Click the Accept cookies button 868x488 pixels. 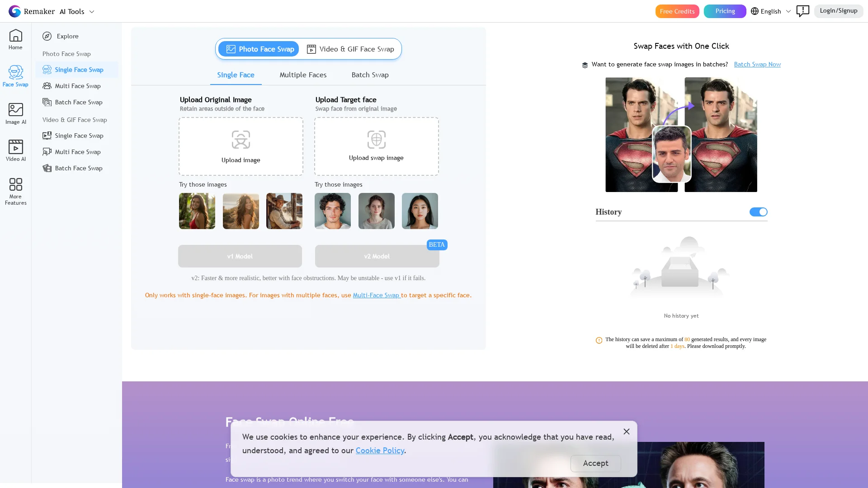[x=595, y=463]
